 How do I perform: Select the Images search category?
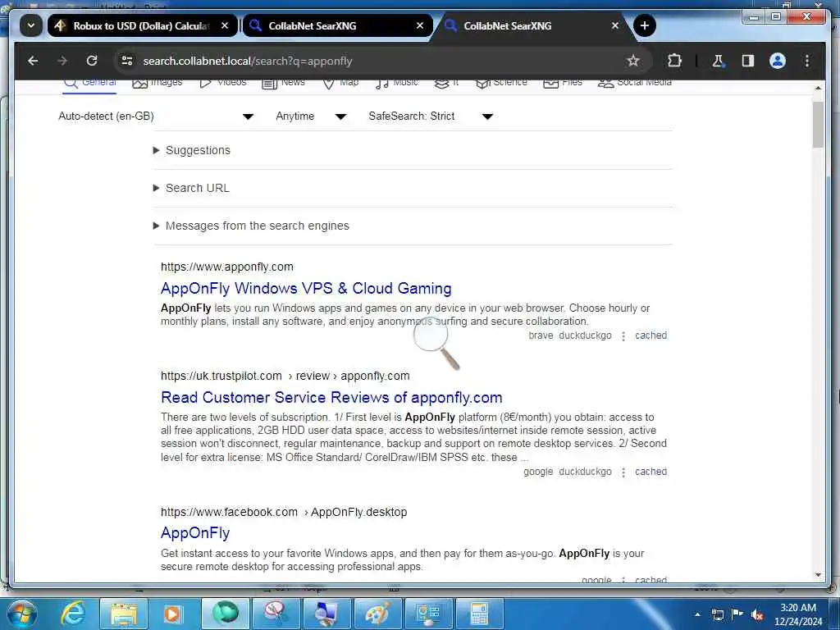point(157,83)
